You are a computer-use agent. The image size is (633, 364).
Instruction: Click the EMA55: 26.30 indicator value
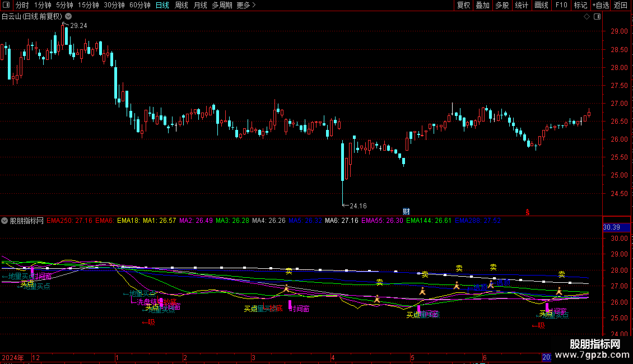point(382,221)
